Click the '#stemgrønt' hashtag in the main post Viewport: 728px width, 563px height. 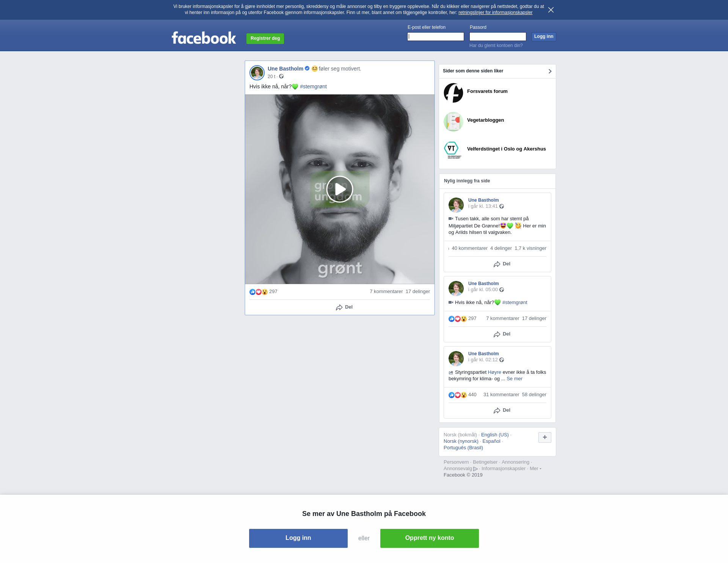(x=313, y=87)
